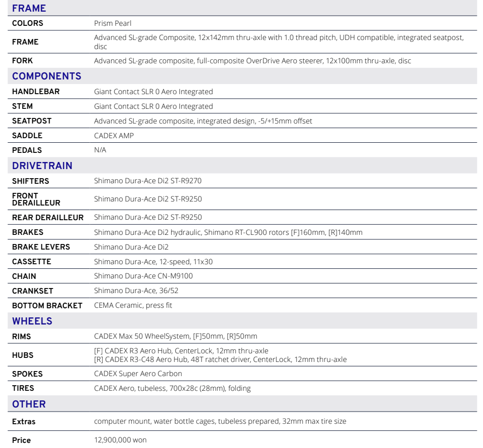Click the BRAKES row label

[x=28, y=232]
